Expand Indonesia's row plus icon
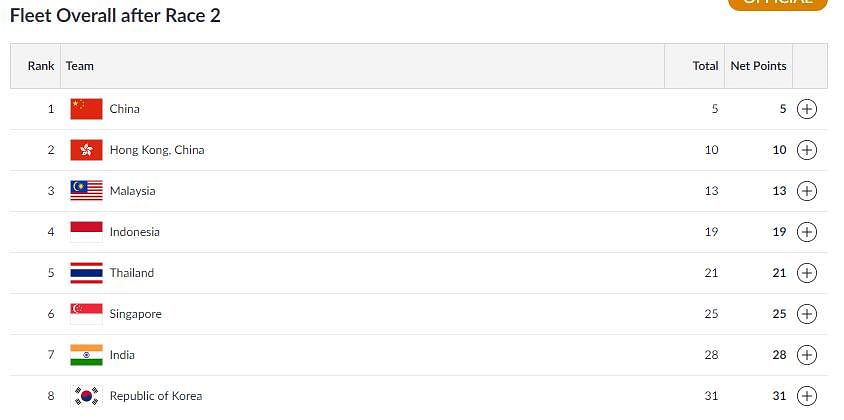The image size is (844, 420). (806, 232)
